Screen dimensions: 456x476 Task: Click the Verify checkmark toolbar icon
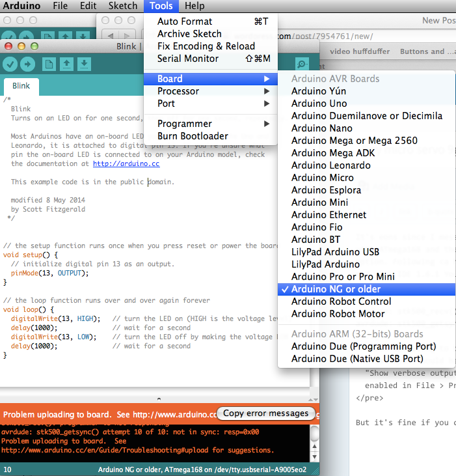pos(10,64)
